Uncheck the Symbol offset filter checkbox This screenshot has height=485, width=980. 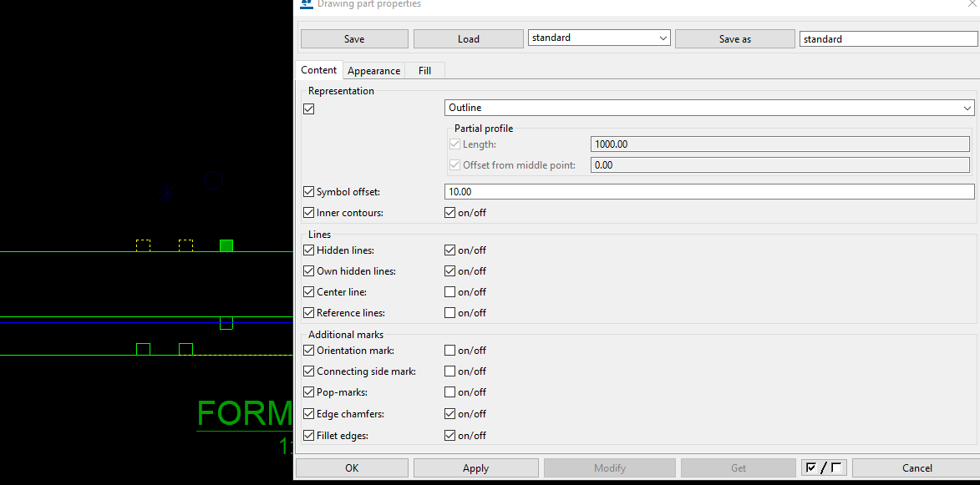point(309,192)
